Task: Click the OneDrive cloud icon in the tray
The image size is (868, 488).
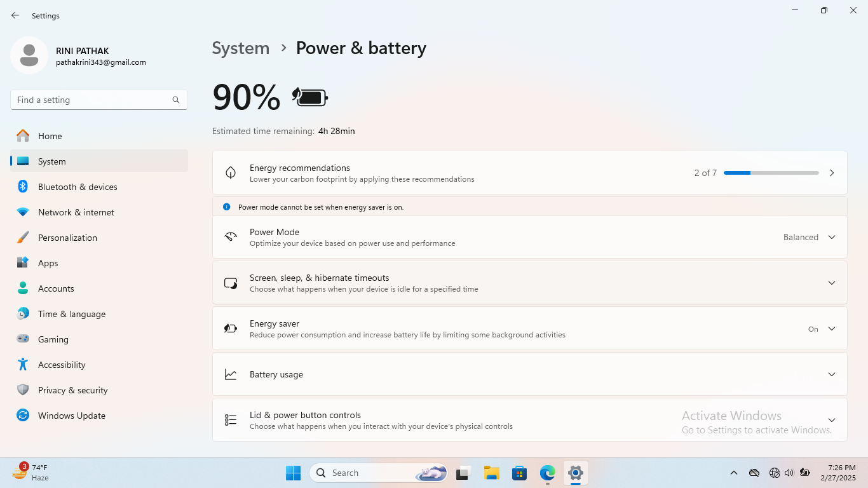Action: pos(754,473)
